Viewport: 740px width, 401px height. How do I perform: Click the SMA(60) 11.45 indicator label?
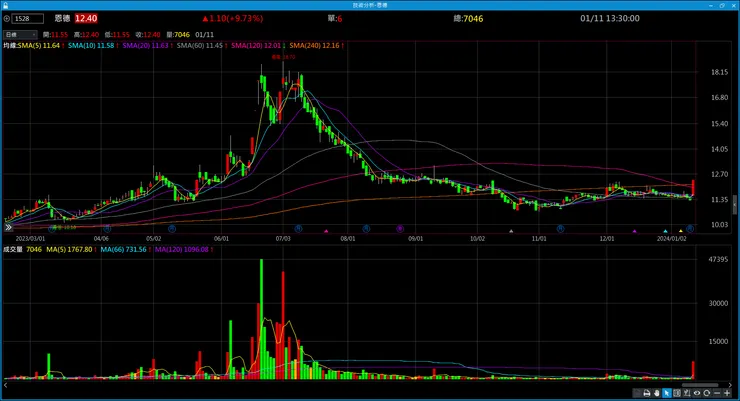pos(202,46)
